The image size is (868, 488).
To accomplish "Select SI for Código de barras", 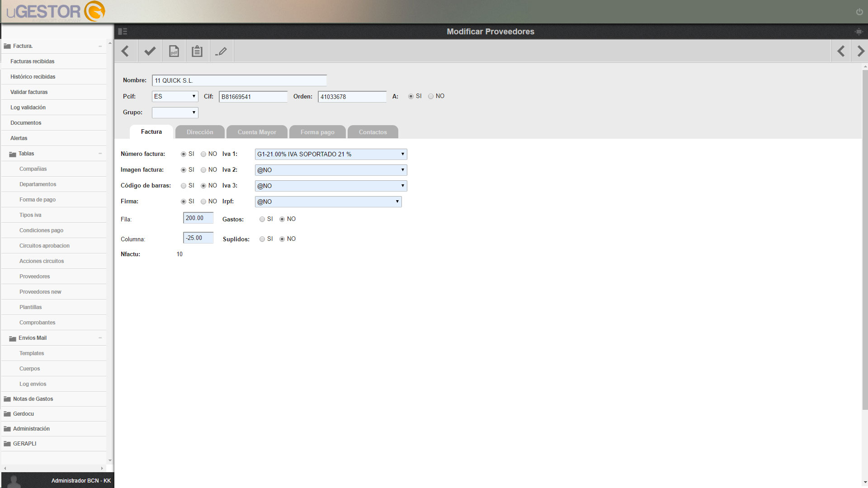I will pyautogui.click(x=184, y=186).
